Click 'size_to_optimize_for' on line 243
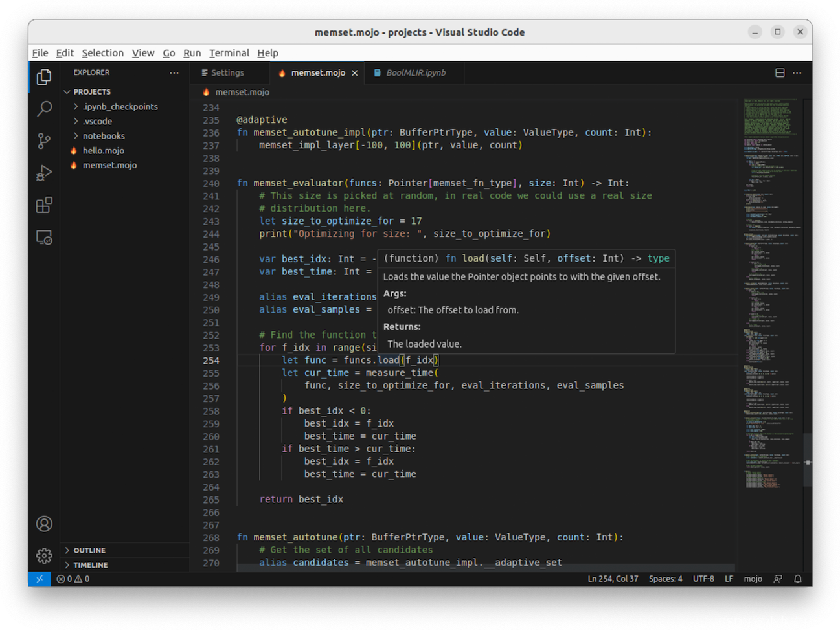 click(x=337, y=221)
